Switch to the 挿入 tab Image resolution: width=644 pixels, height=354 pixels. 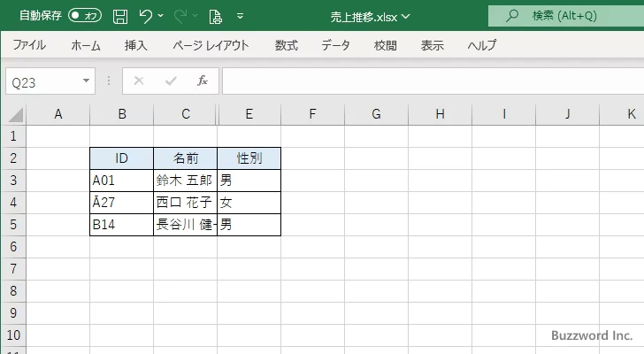pos(136,45)
